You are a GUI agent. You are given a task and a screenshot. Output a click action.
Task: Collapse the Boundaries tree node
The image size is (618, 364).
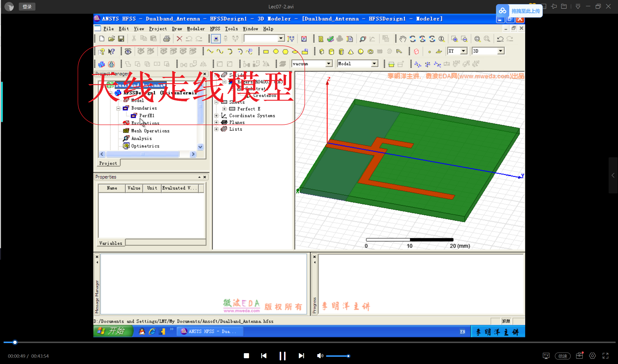[x=118, y=108]
